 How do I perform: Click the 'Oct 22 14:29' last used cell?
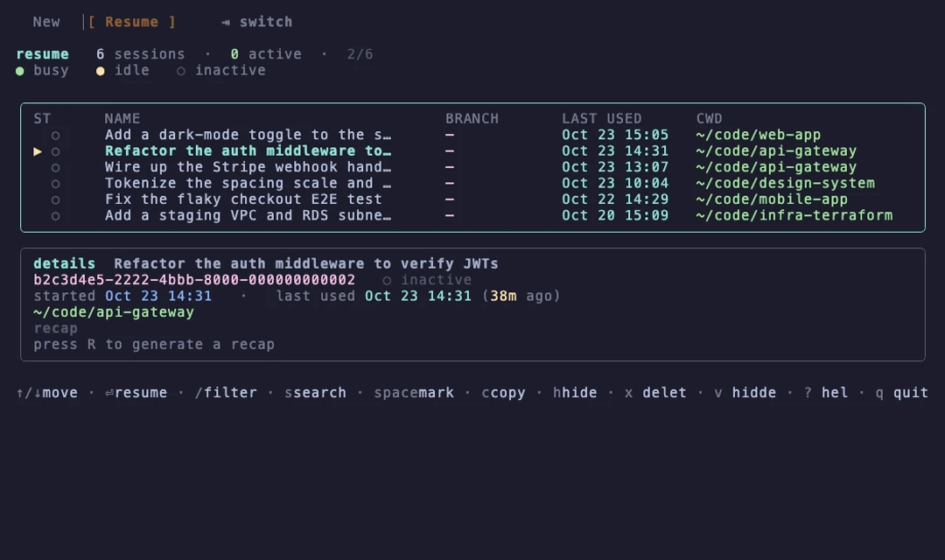click(615, 199)
